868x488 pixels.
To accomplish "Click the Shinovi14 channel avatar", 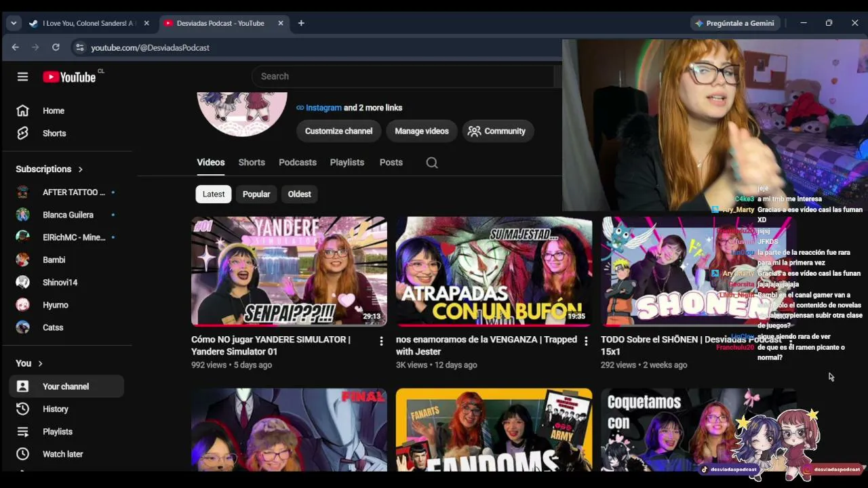I will point(23,282).
